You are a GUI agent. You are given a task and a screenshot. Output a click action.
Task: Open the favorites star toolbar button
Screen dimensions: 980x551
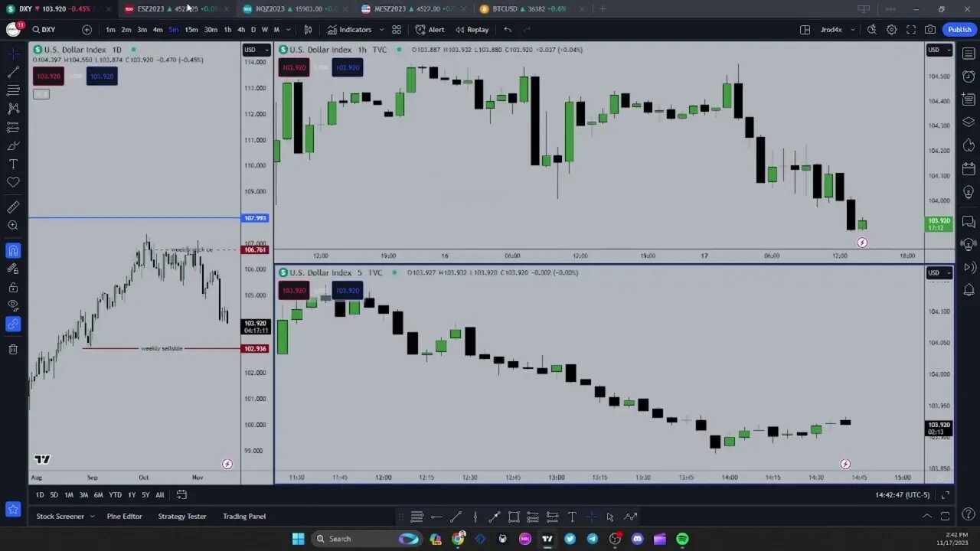point(13,509)
